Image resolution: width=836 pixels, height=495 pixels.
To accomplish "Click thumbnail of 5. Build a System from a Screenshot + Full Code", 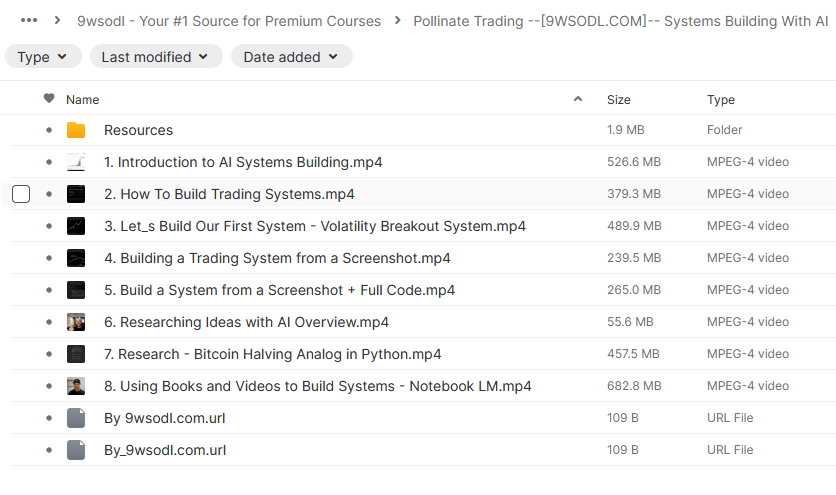I will point(76,290).
